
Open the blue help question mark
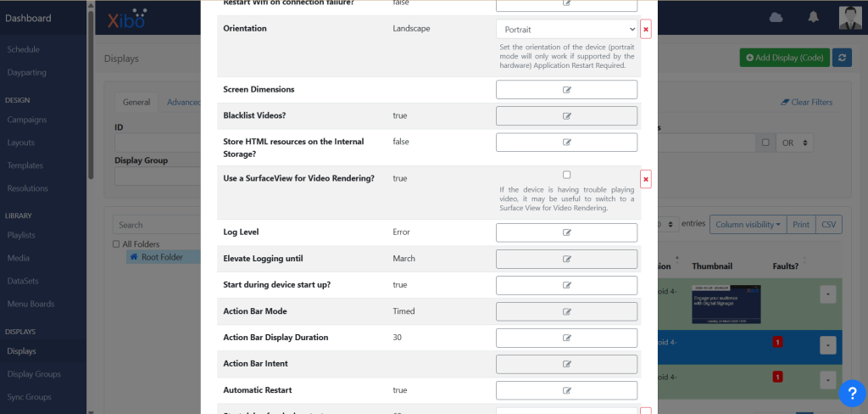pos(850,393)
